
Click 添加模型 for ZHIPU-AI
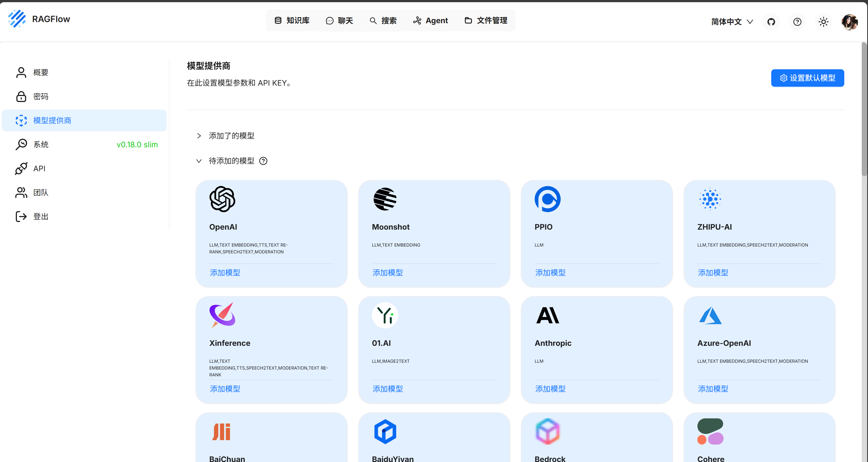tap(713, 272)
